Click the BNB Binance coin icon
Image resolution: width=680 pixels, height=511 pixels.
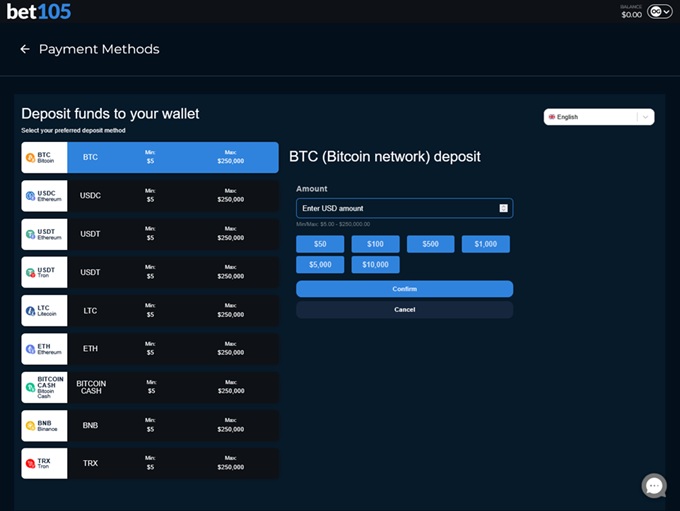(x=30, y=426)
